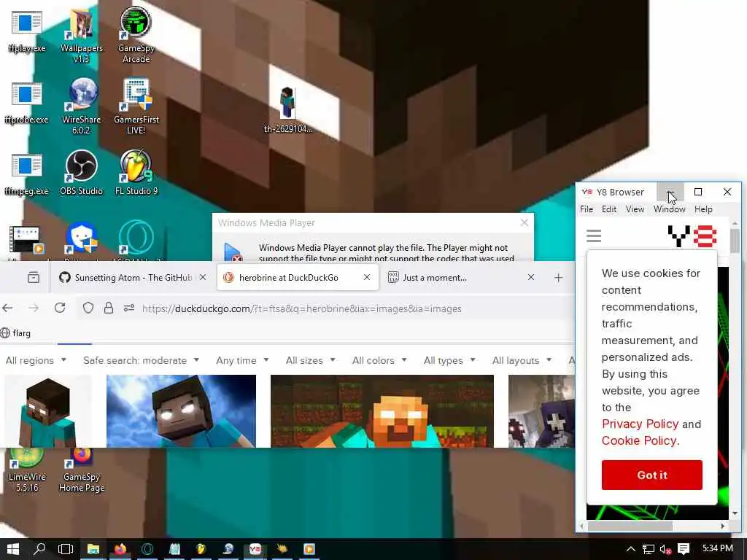Viewport: 747px width, 560px height.
Task: Open the View menu in Y8 Browser
Action: coord(635,209)
